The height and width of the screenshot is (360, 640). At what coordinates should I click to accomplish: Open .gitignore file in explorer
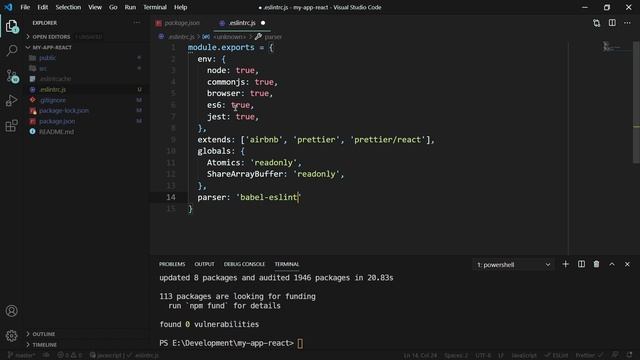(86, 100)
